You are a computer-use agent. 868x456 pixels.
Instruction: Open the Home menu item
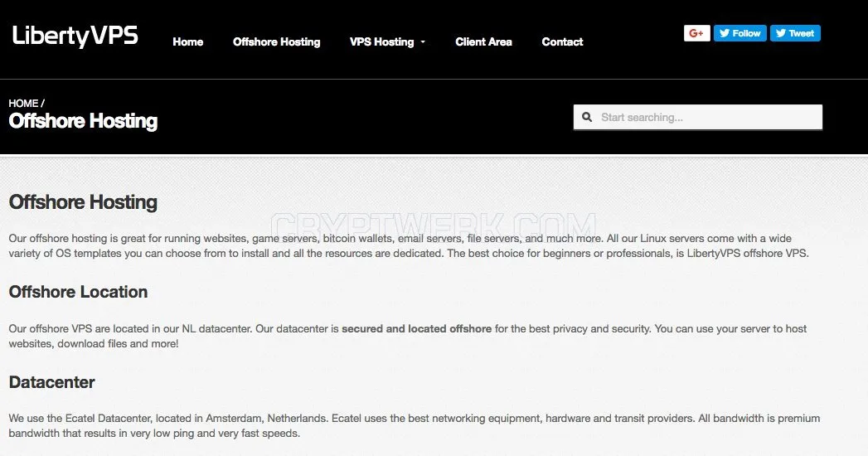pos(187,42)
